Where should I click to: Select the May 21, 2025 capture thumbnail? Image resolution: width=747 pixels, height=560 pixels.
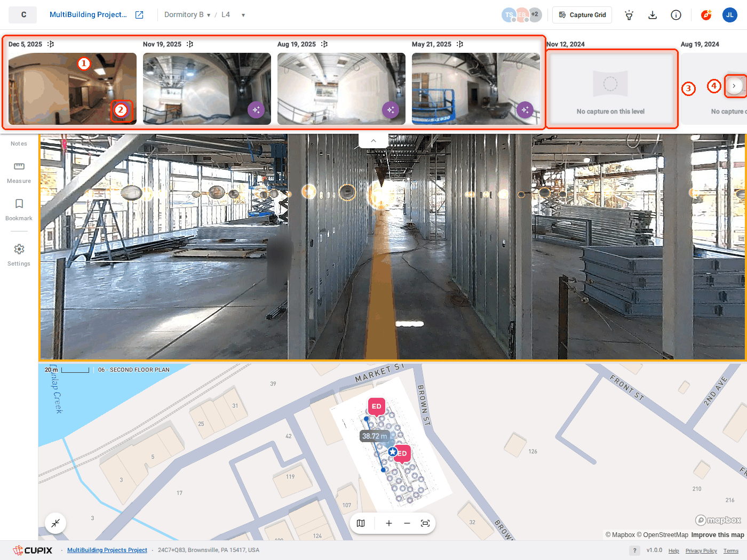(476, 89)
